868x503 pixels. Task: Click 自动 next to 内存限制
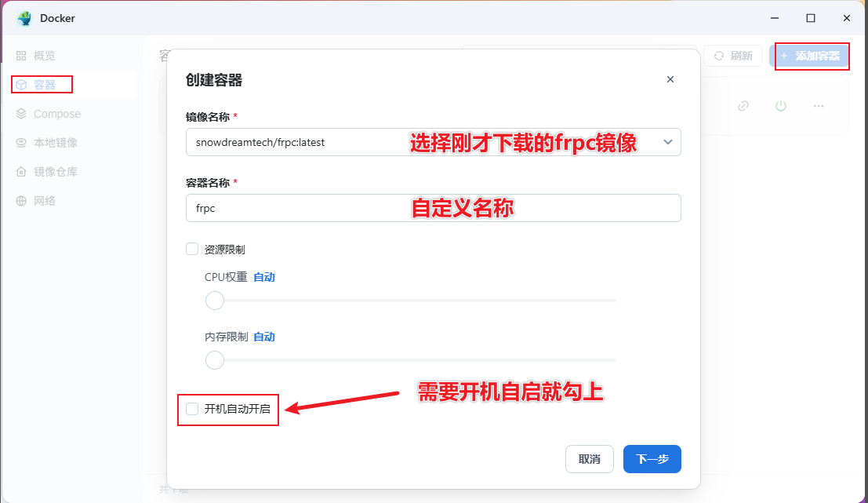pyautogui.click(x=264, y=337)
